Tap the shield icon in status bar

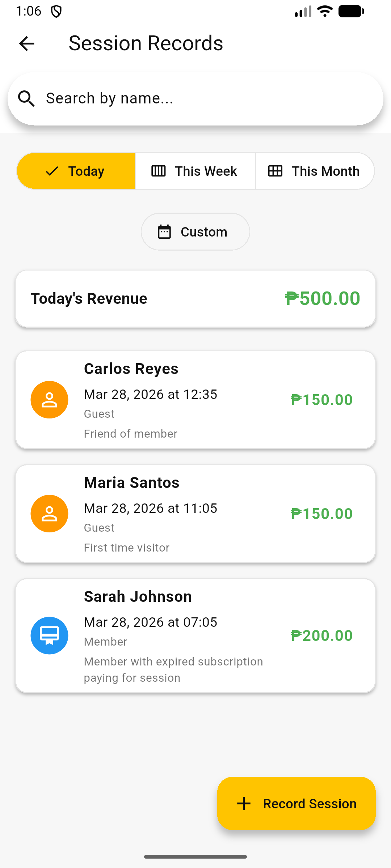pyautogui.click(x=56, y=12)
